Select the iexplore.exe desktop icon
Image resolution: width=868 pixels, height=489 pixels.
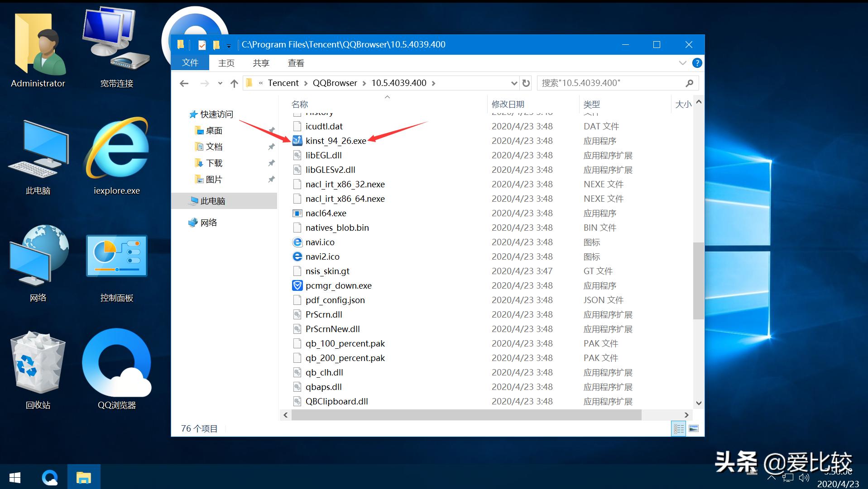116,148
